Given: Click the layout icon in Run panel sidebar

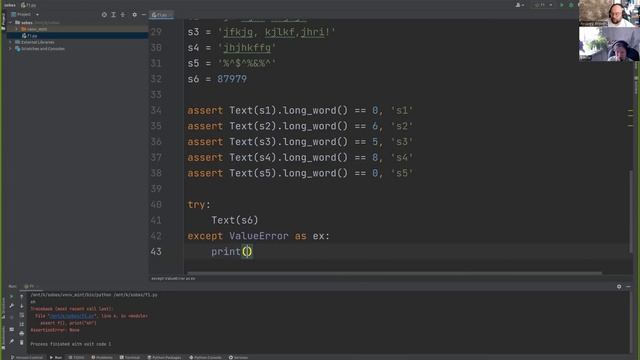Looking at the screenshot, I should (11, 329).
